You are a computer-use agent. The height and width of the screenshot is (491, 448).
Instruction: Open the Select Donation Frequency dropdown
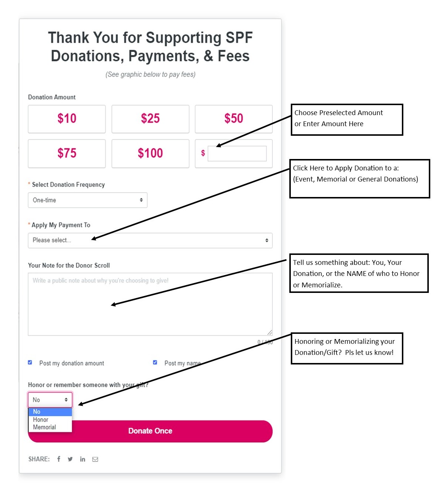click(87, 200)
